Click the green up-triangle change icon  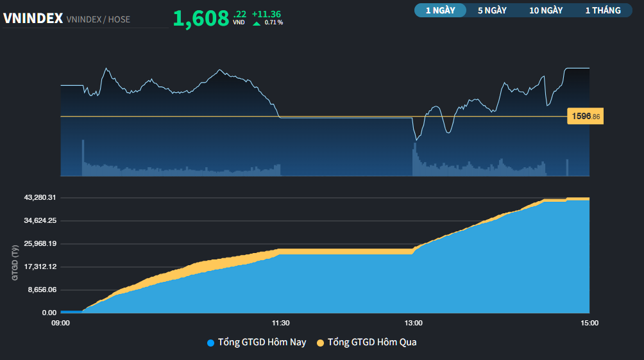[257, 23]
